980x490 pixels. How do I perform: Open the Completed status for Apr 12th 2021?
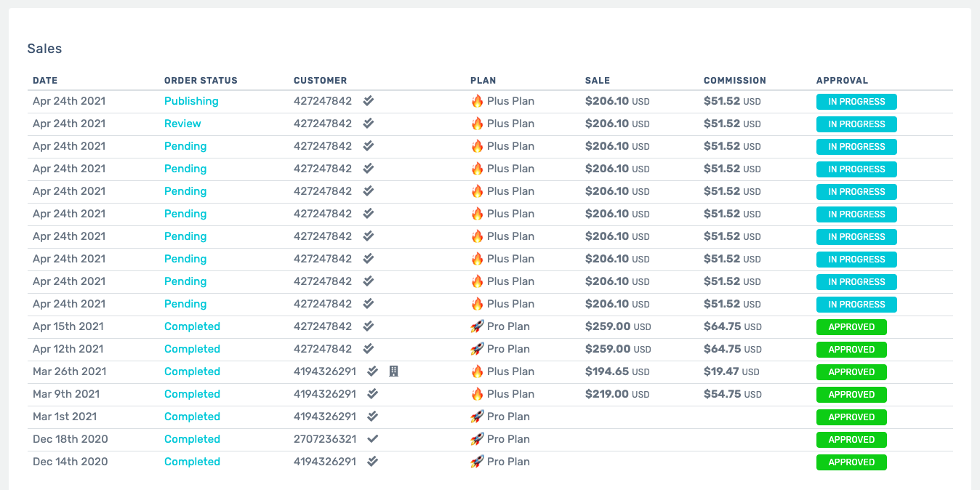[x=192, y=349]
